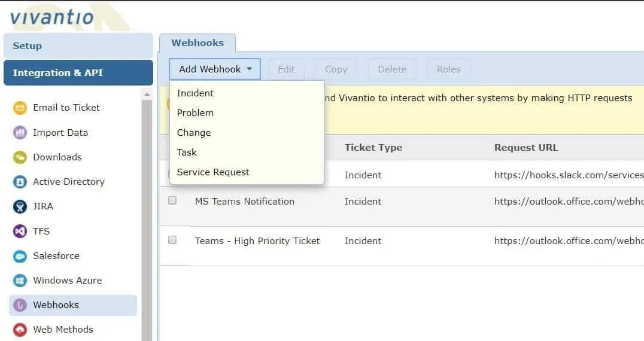
Task: Click the JIRA icon in sidebar
Action: (20, 206)
